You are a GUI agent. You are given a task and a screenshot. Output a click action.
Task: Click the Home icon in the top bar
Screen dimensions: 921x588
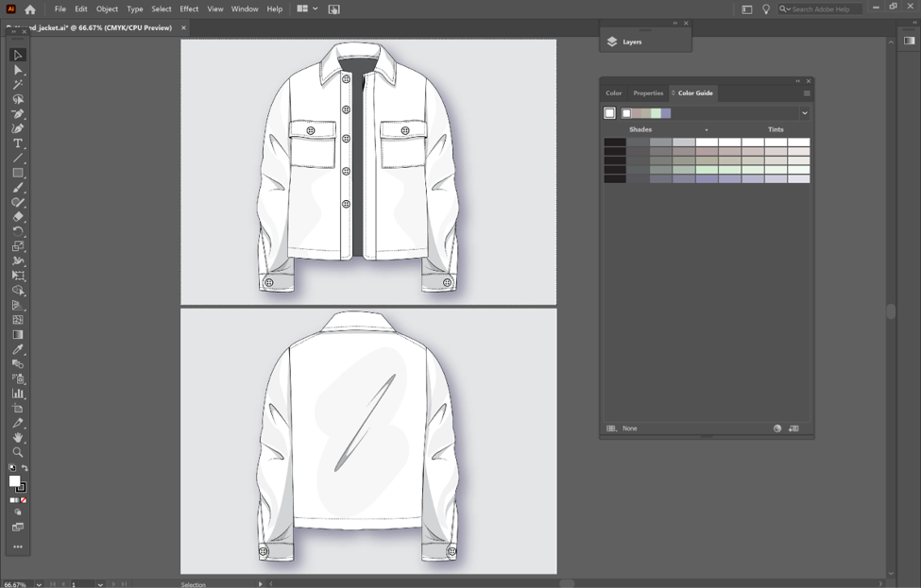30,8
